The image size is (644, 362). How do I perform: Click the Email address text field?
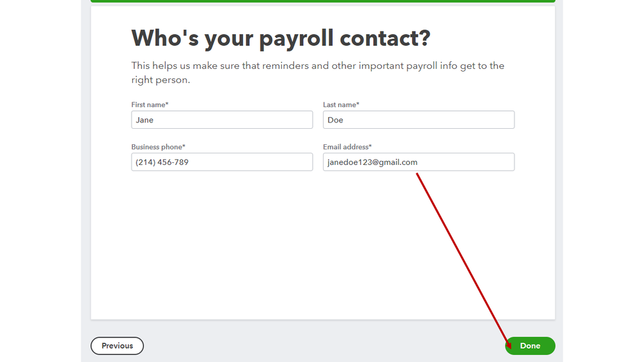point(418,162)
